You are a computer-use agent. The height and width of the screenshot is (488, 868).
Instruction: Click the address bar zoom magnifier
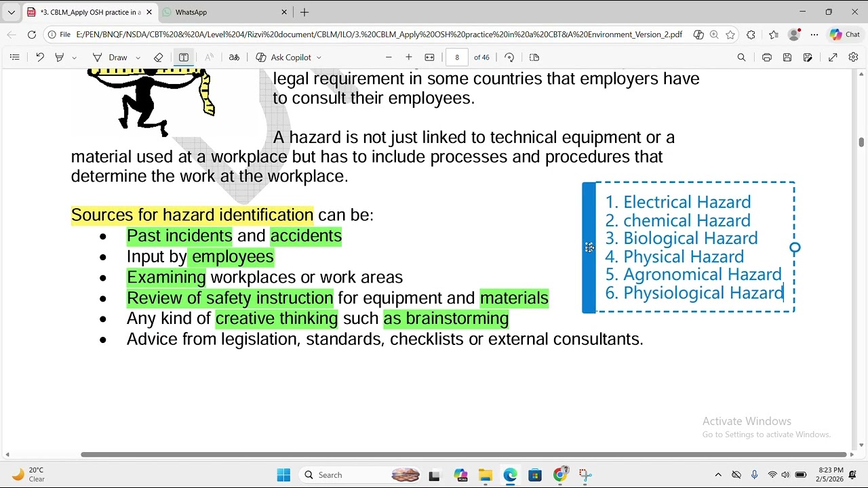tap(714, 35)
